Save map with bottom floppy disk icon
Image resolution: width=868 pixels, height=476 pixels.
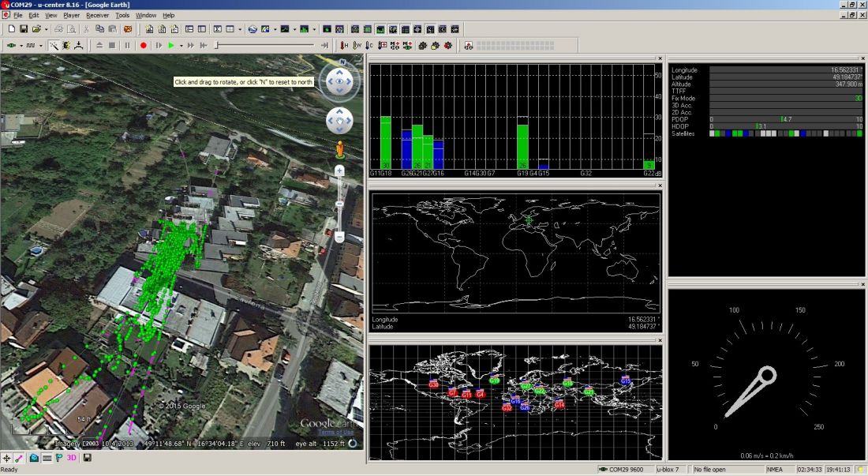[x=87, y=458]
